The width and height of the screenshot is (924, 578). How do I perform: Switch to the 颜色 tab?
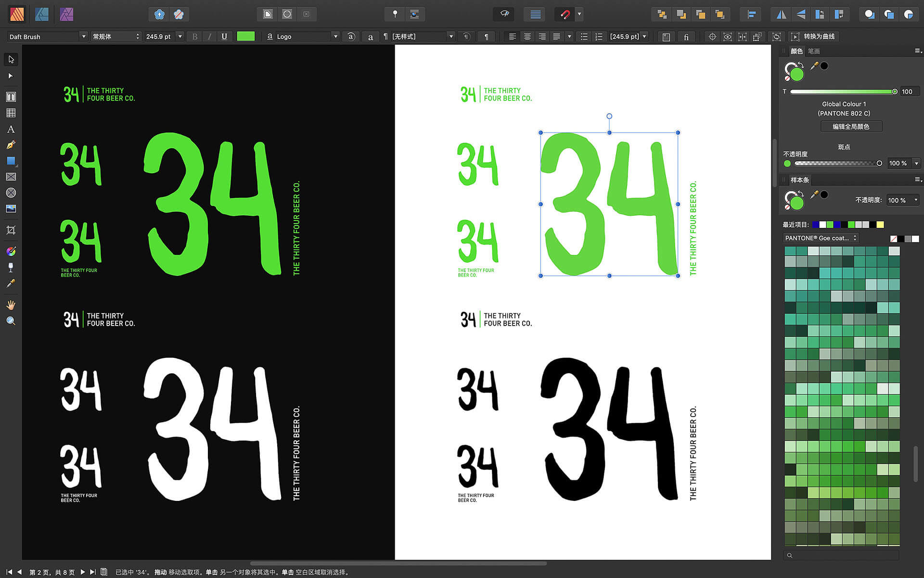(796, 51)
